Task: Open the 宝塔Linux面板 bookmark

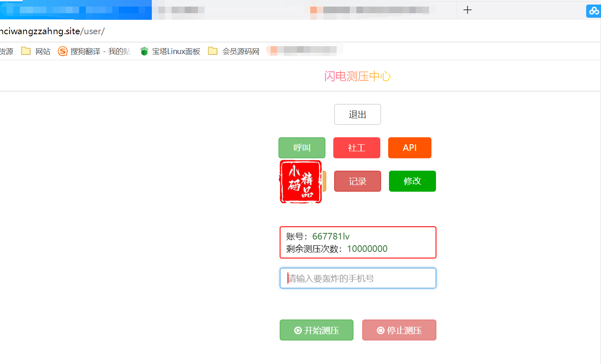Action: [170, 51]
